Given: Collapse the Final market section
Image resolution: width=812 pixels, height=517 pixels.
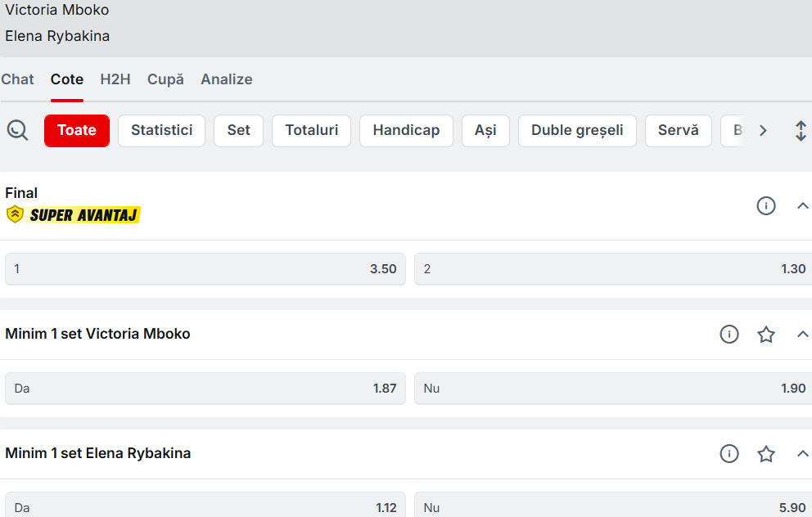Looking at the screenshot, I should point(802,206).
